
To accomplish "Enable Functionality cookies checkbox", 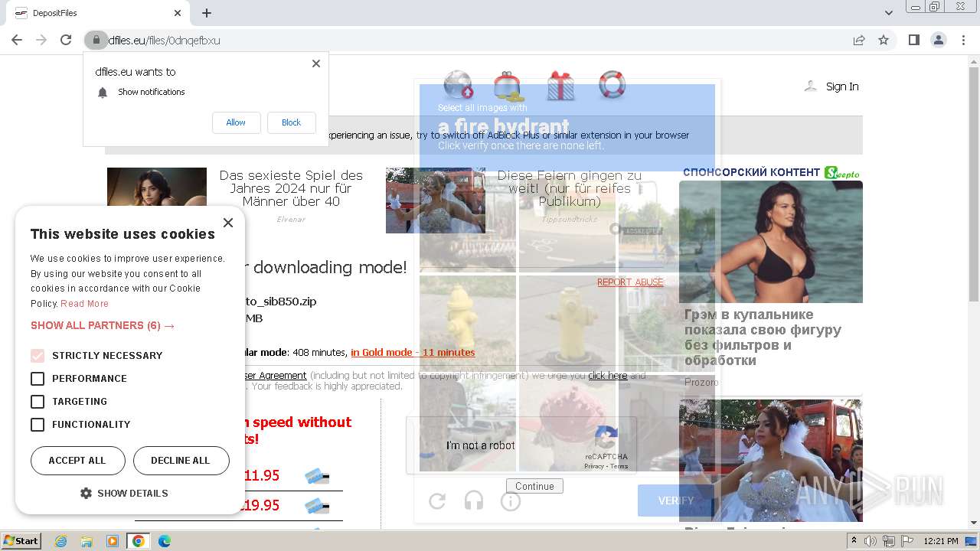I will [38, 424].
